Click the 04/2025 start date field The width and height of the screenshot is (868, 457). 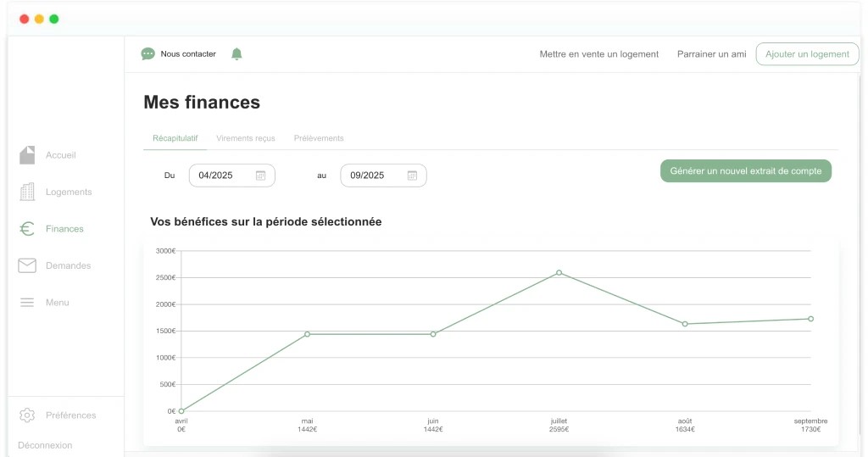pyautogui.click(x=217, y=176)
